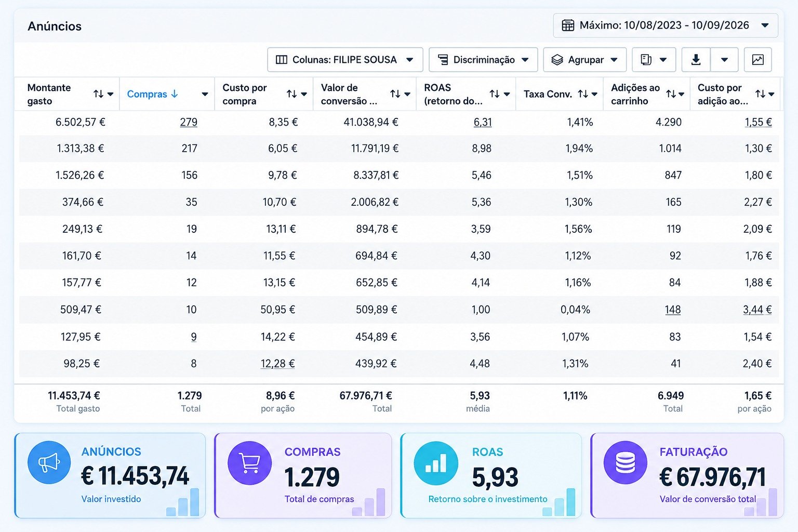Click the 12,28 € cost per purchase
This screenshot has height=532, width=798.
[x=277, y=364]
